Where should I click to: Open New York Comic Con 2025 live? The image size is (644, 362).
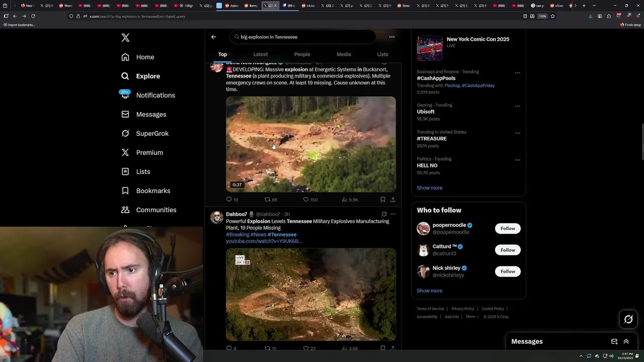pyautogui.click(x=469, y=48)
